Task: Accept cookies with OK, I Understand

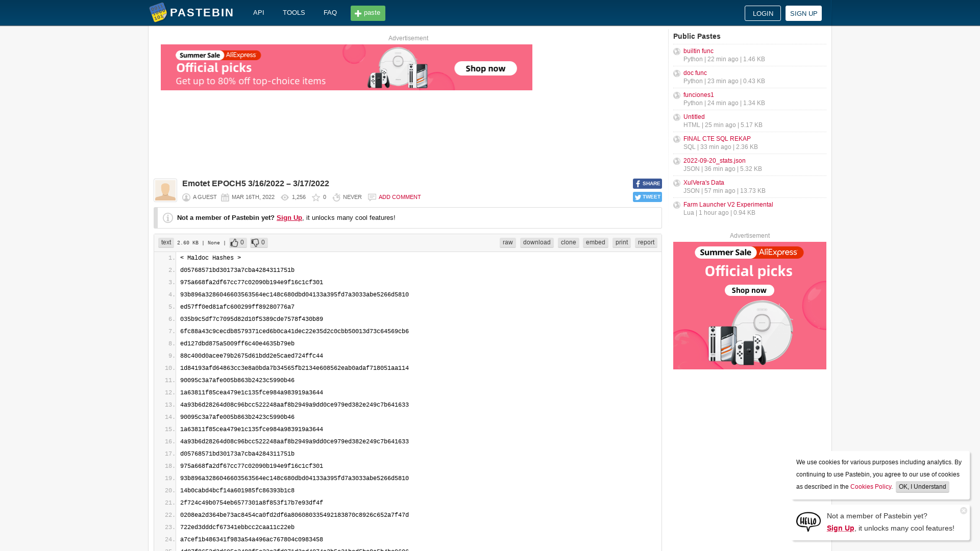Action: point(922,487)
